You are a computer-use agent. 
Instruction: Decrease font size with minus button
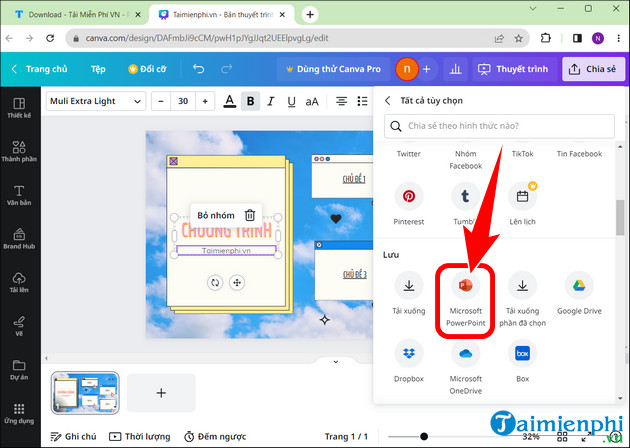(x=161, y=101)
